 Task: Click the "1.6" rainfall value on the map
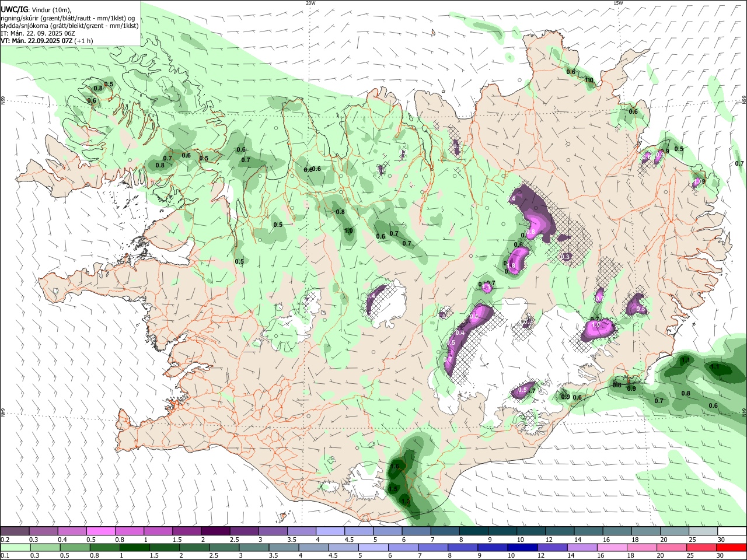395,467
